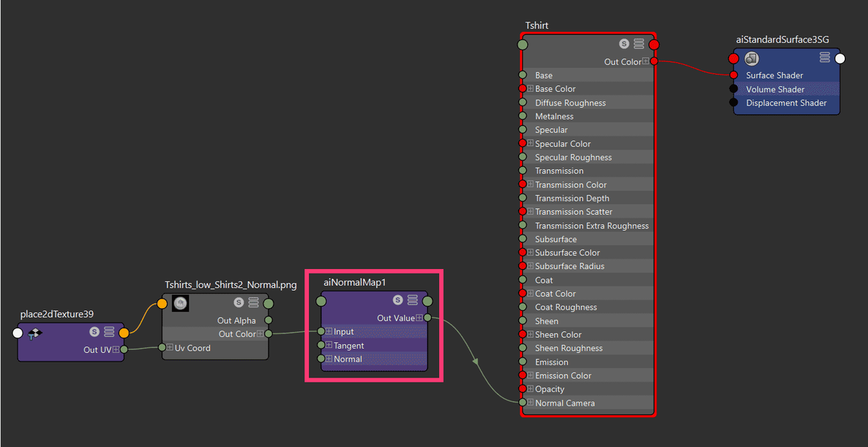The image size is (868, 447).
Task: Click the display-mode bars icon on aiNormalMap1
Action: 412,300
